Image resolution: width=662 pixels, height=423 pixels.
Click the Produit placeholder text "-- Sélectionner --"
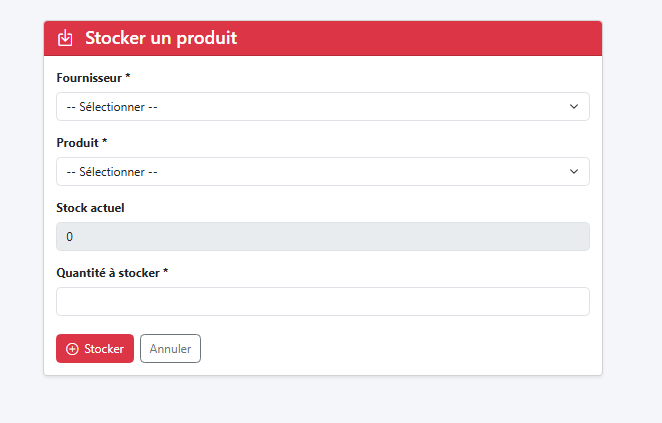coord(112,172)
